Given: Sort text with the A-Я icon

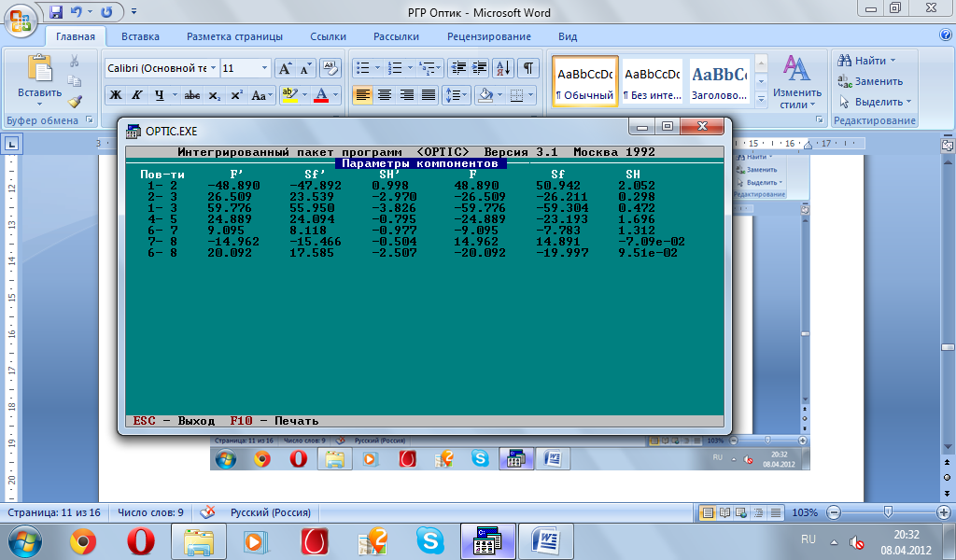Looking at the screenshot, I should [503, 67].
